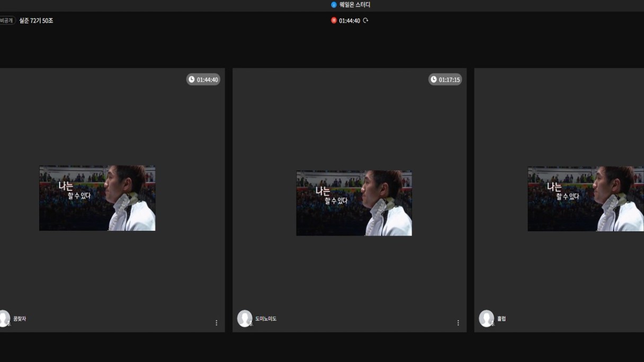
Task: Click the refresh icon beside the top timer
Action: pos(365,21)
